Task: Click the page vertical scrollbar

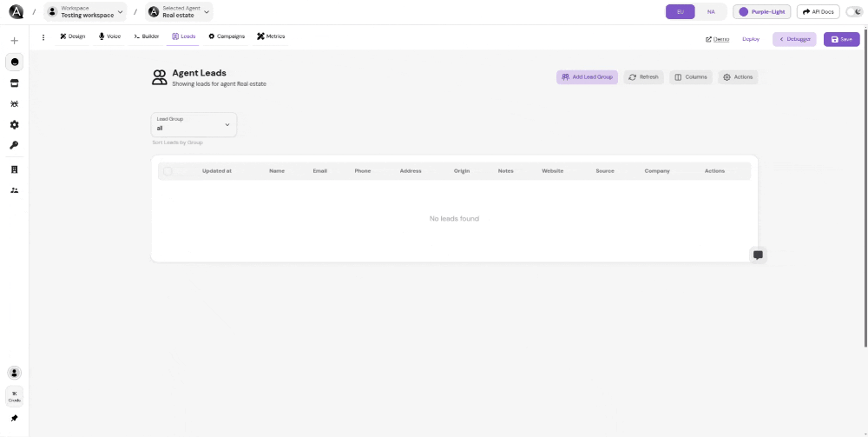Action: tap(865, 187)
